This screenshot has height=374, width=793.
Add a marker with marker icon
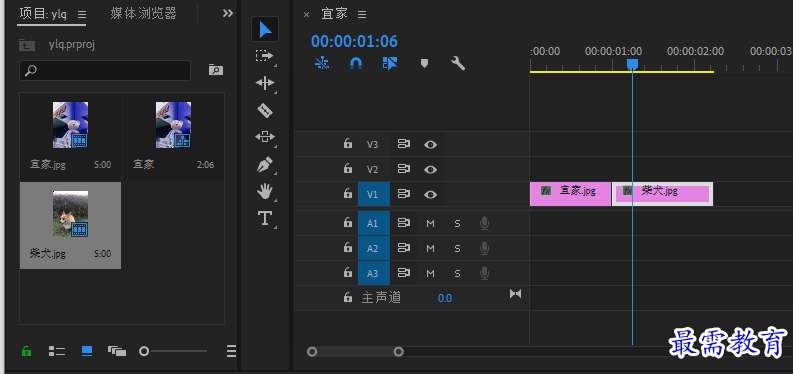pyautogui.click(x=424, y=63)
